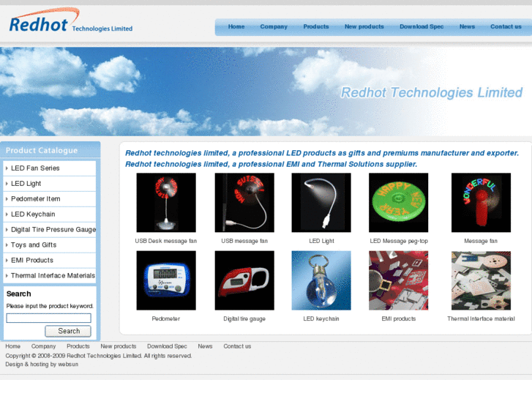
Task: Open Thermal Interface Materials catalogue link
Action: pos(53,275)
